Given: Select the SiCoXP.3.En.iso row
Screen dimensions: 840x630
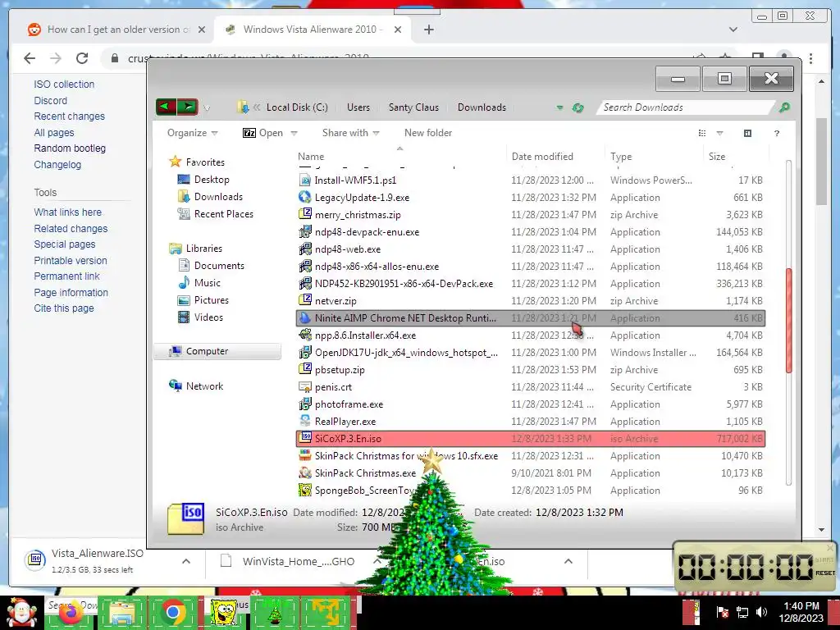Looking at the screenshot, I should [x=531, y=438].
